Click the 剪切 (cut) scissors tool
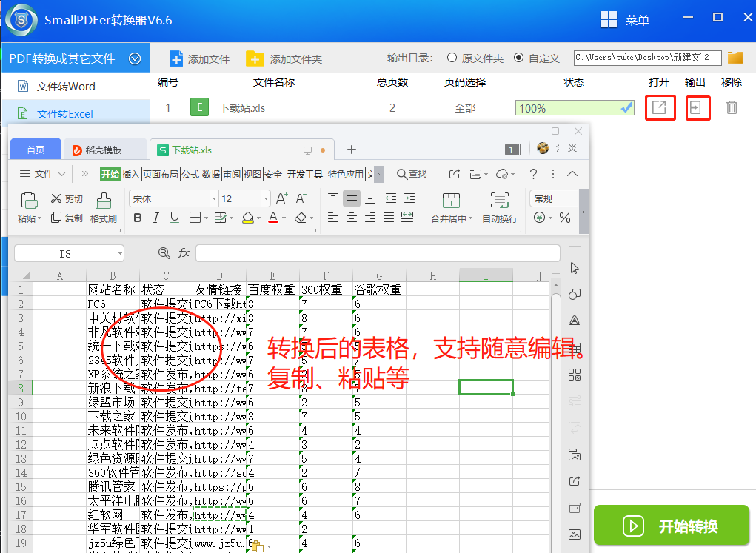 coord(67,198)
